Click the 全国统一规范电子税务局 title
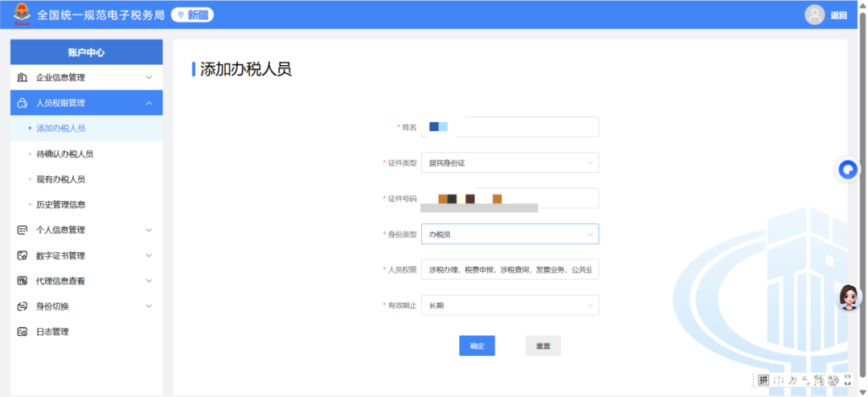The height and width of the screenshot is (397, 868). click(x=100, y=15)
